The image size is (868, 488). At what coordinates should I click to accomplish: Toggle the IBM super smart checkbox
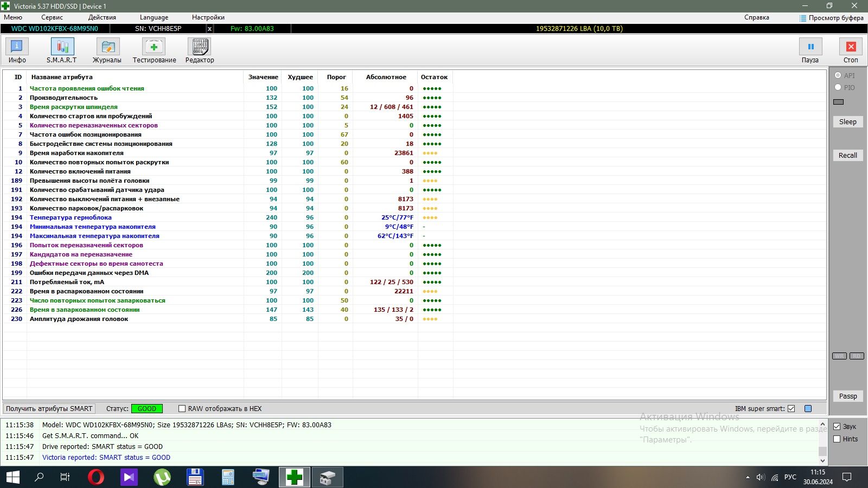[792, 409]
